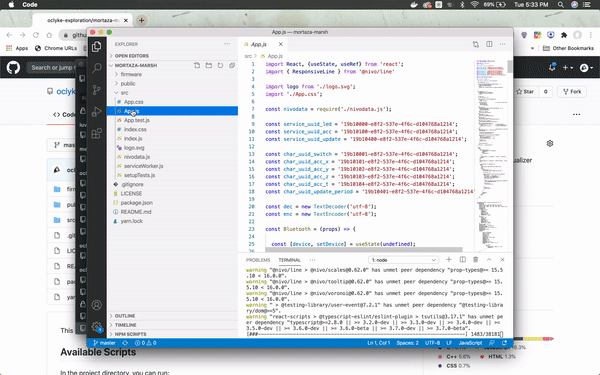Refresh the explorer file tree

[x=220, y=65]
